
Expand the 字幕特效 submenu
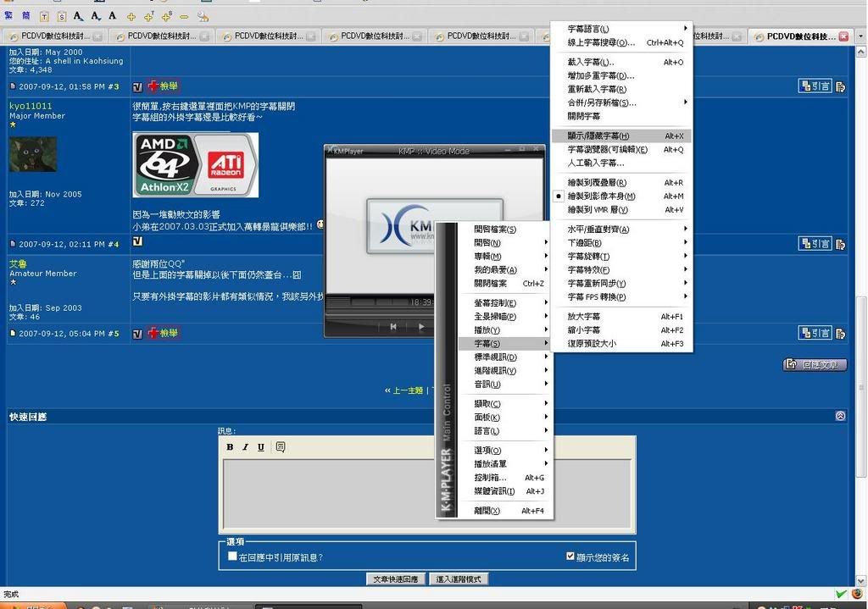click(588, 270)
